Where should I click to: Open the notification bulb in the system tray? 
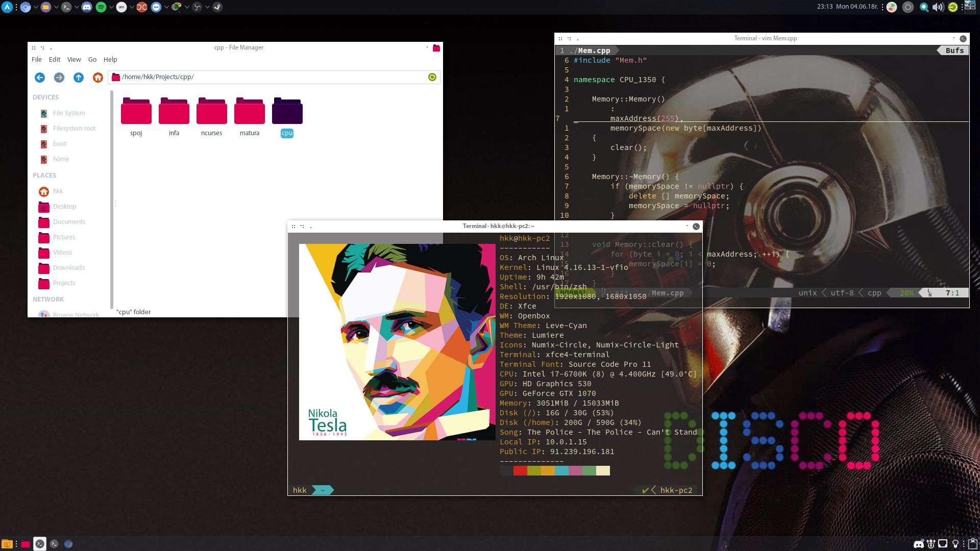tap(954, 544)
